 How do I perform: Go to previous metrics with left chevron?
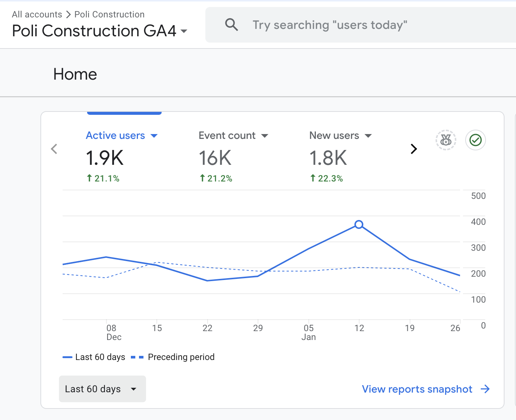(54, 149)
